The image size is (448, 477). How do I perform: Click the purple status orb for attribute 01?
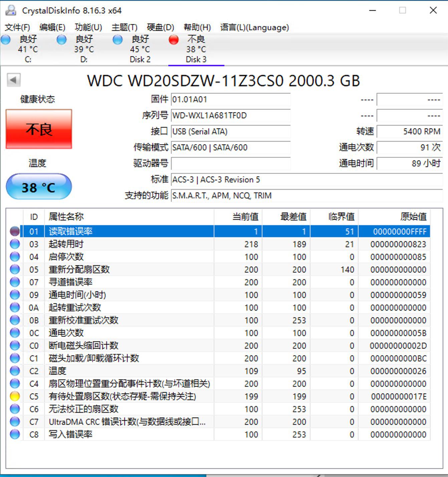[15, 231]
